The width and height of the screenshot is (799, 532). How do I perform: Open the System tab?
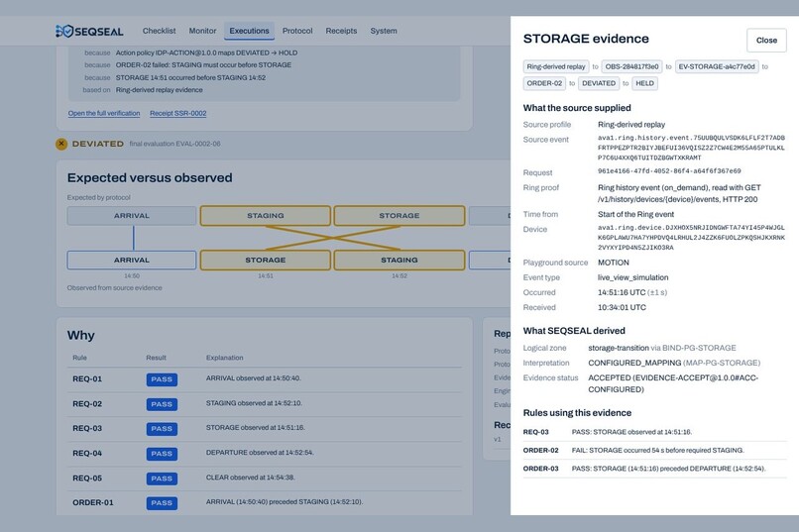pyautogui.click(x=384, y=31)
